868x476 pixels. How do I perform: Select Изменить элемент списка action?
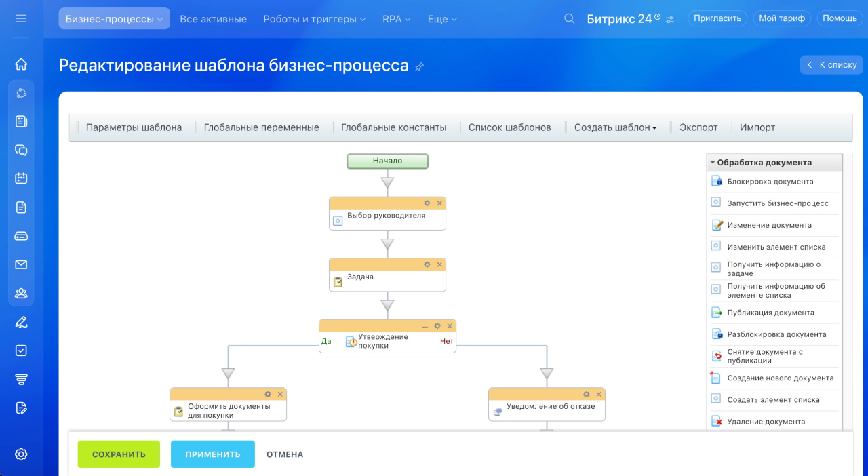coord(773,247)
